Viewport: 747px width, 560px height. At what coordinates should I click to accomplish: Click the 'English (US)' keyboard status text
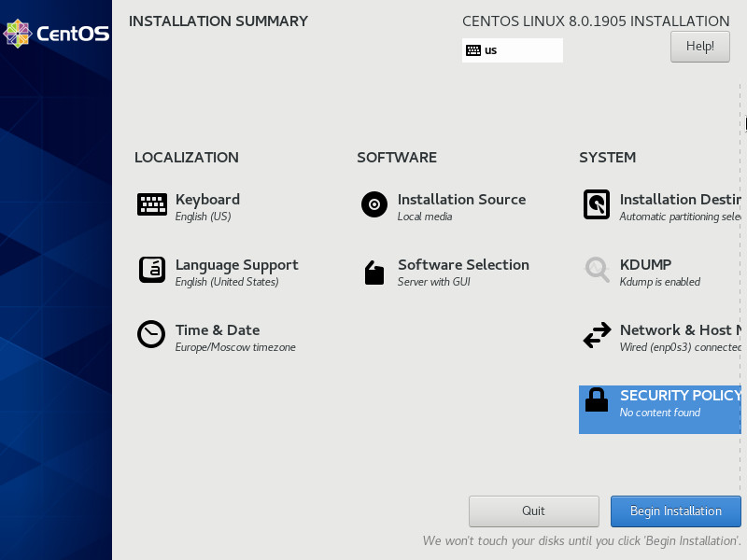[x=203, y=217]
